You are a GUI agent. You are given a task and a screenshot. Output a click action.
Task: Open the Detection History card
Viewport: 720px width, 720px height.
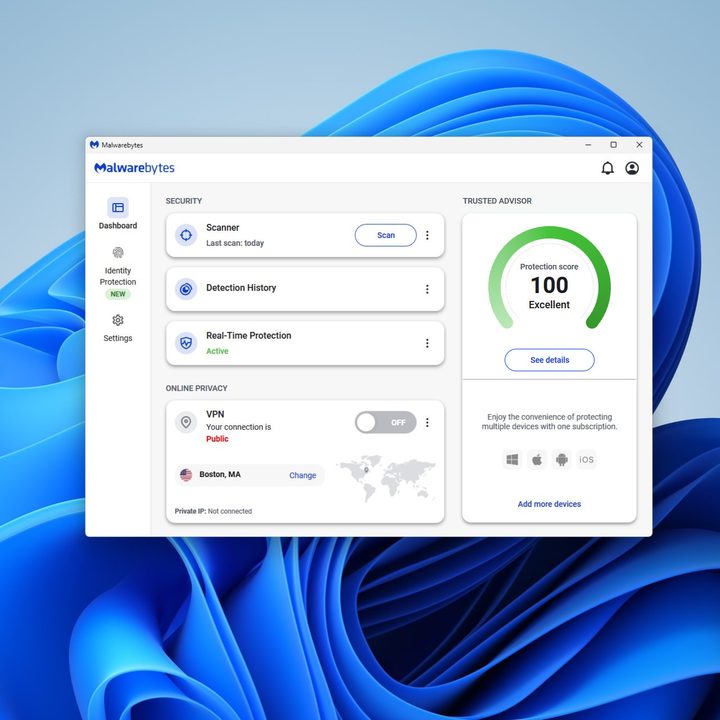pyautogui.click(x=305, y=289)
